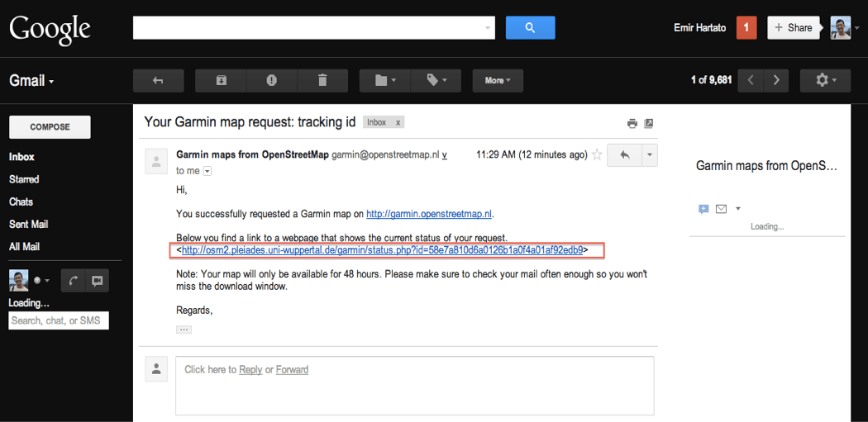Click the sender avatar placeholder
The width and height of the screenshot is (868, 422).
pyautogui.click(x=156, y=161)
